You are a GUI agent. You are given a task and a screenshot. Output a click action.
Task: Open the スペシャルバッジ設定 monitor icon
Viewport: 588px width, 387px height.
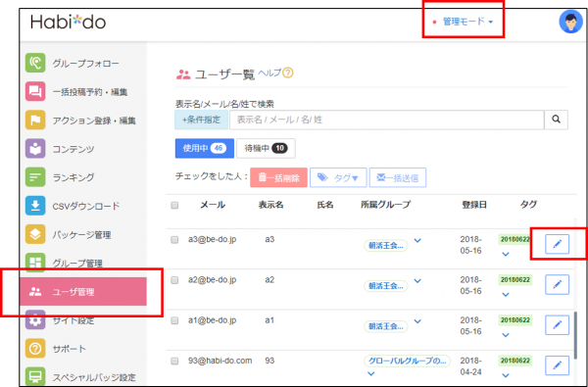35,376
